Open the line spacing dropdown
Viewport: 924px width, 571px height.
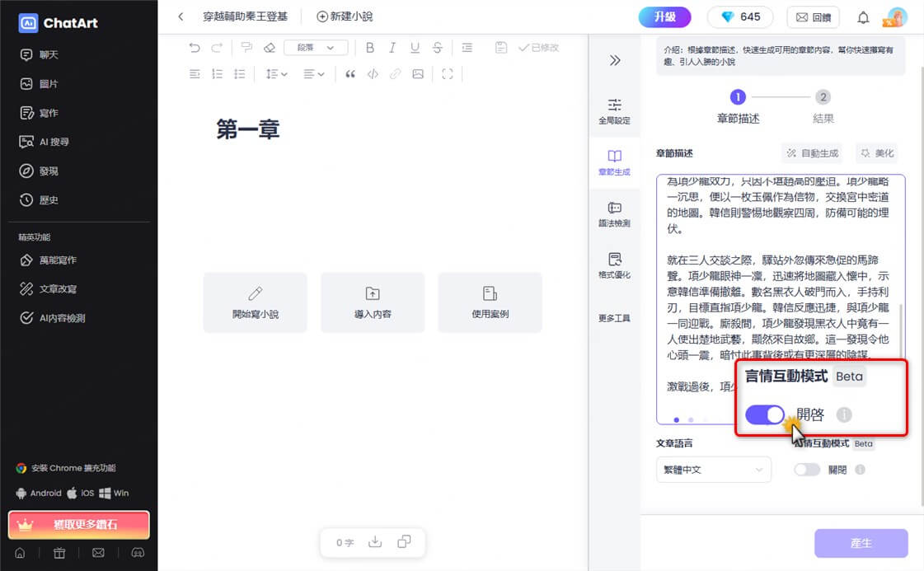coord(276,74)
